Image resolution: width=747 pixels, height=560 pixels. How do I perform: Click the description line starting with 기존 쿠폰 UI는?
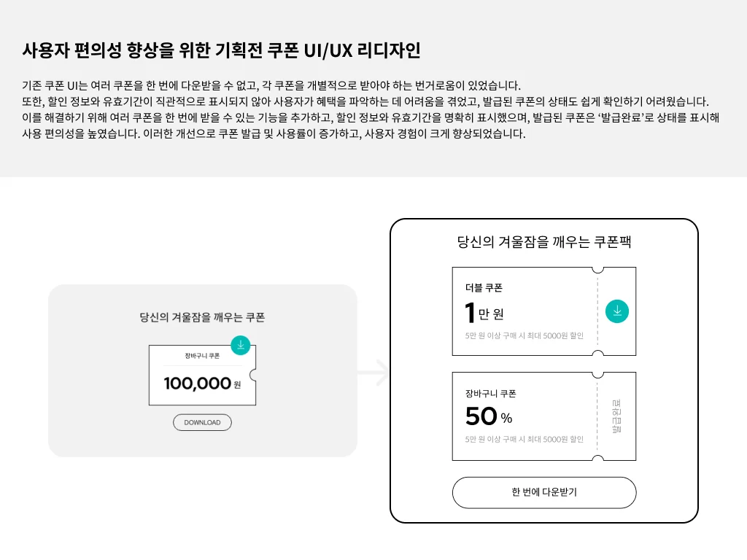[x=271, y=85]
